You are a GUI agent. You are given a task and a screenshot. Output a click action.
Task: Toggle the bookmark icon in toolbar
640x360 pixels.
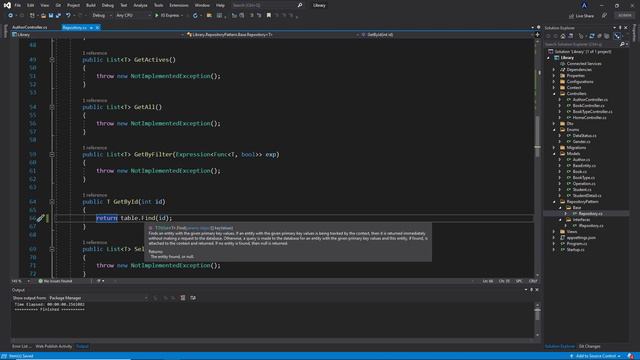point(269,16)
